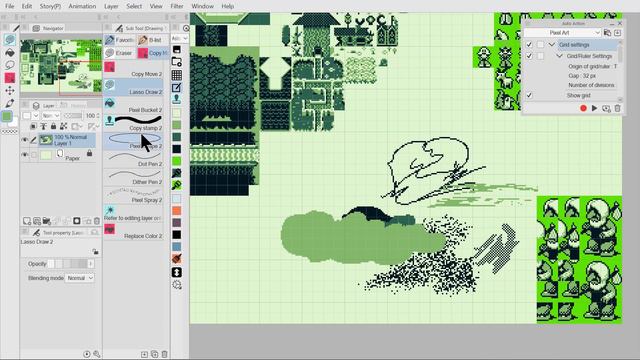Click the transparent color checkered swatch
This screenshot has width=640, height=360.
click(9, 131)
